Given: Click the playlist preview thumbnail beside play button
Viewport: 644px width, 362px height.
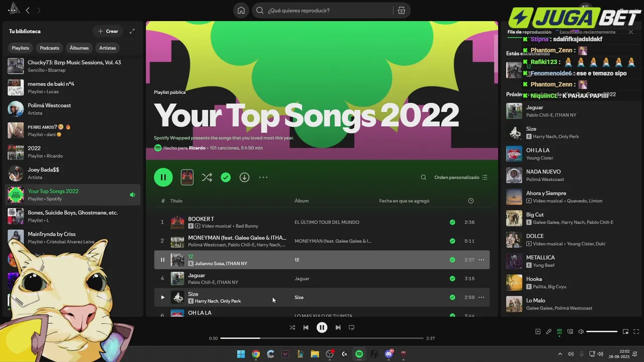Looking at the screenshot, I should point(187,177).
